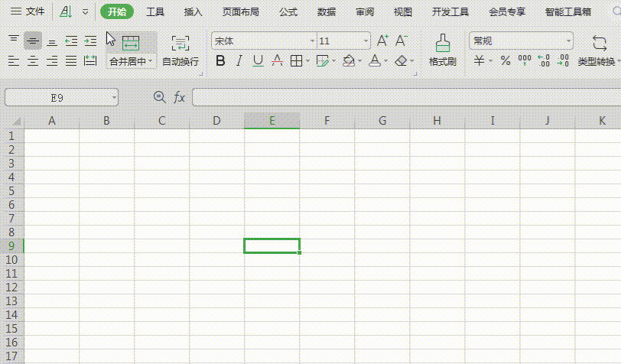The image size is (621, 364).
Task: Apply percent style format
Action: pyautogui.click(x=506, y=60)
